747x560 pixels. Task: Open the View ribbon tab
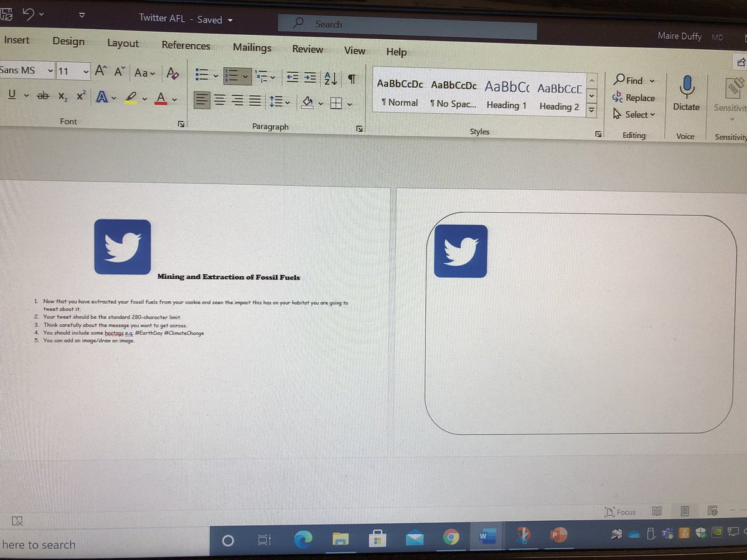point(355,50)
